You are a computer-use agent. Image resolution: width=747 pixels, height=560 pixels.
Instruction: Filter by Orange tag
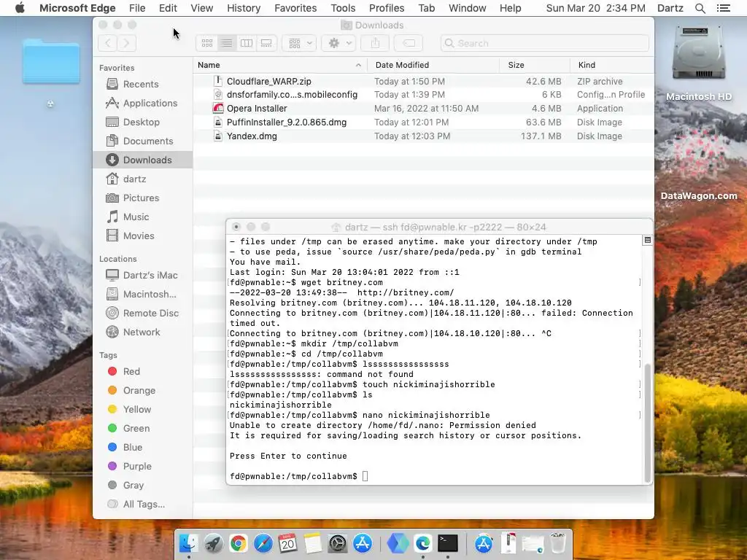142,391
